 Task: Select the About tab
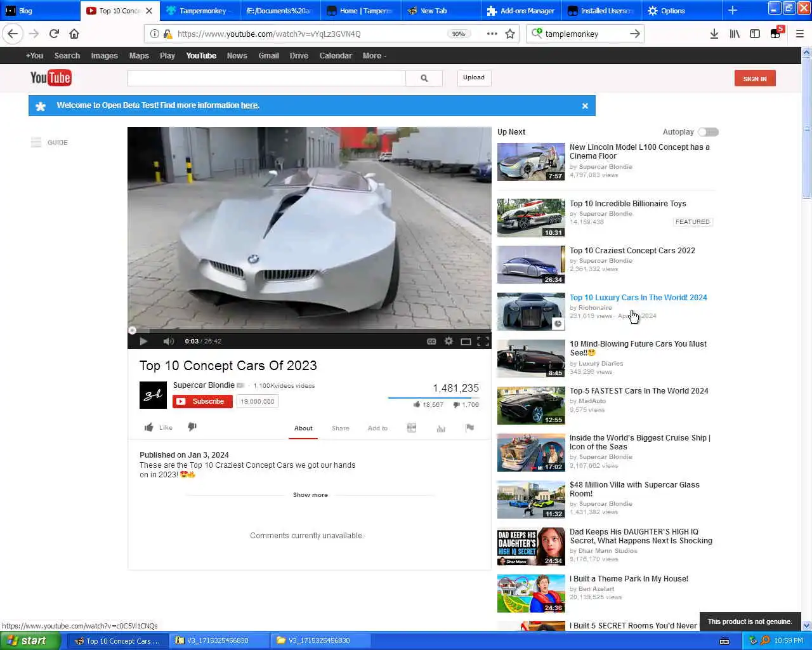click(x=303, y=428)
